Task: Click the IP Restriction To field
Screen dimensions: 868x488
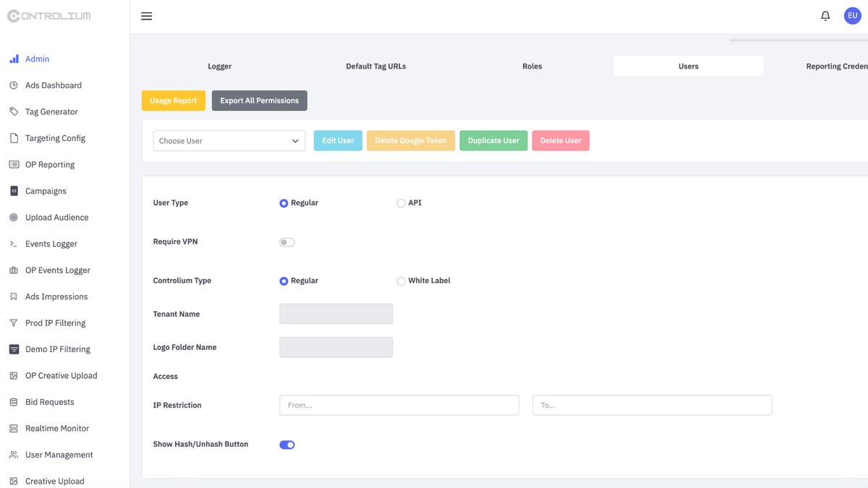Action: [x=652, y=405]
